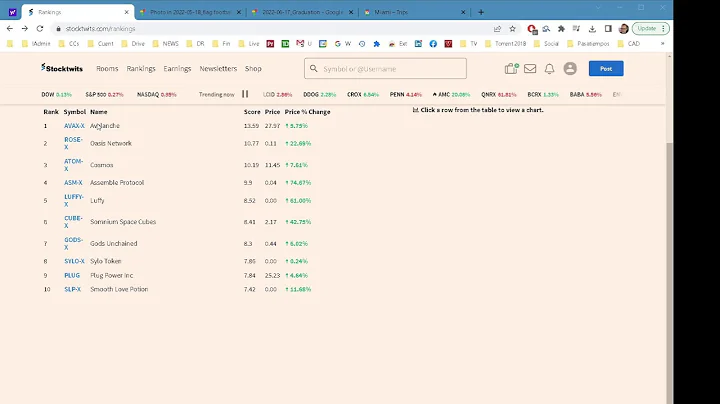The height and width of the screenshot is (404, 720).
Task: Open the SLP-X symbol link
Action: tap(72, 289)
